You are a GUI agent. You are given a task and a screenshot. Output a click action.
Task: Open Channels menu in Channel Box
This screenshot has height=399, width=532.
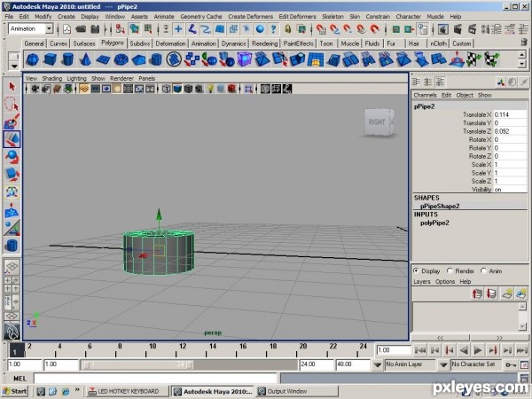tap(425, 95)
